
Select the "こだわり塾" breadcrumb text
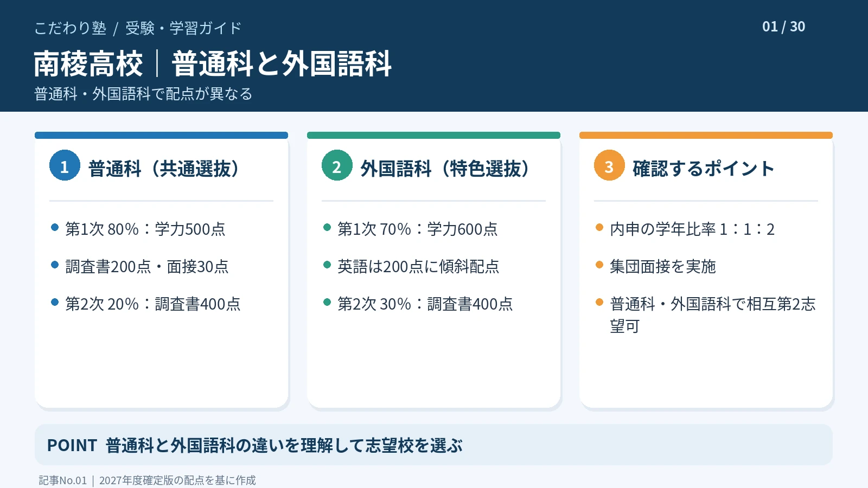pyautogui.click(x=71, y=28)
